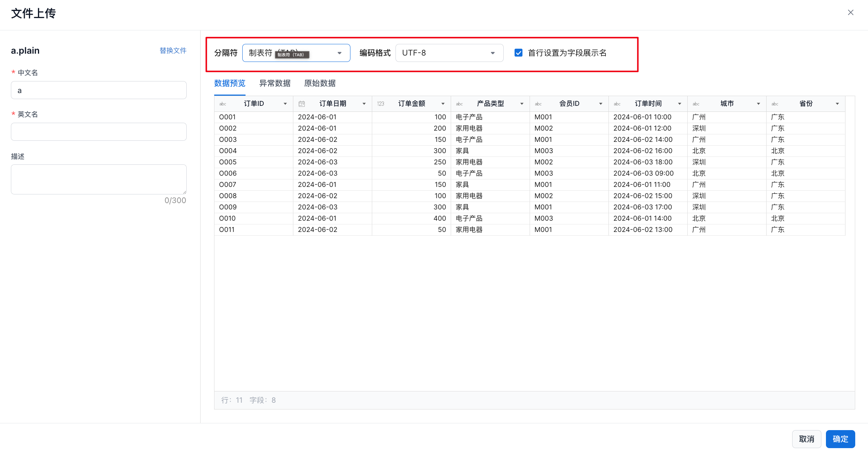Expand the 订单金额 column header arrow
868x453 pixels.
coord(443,104)
